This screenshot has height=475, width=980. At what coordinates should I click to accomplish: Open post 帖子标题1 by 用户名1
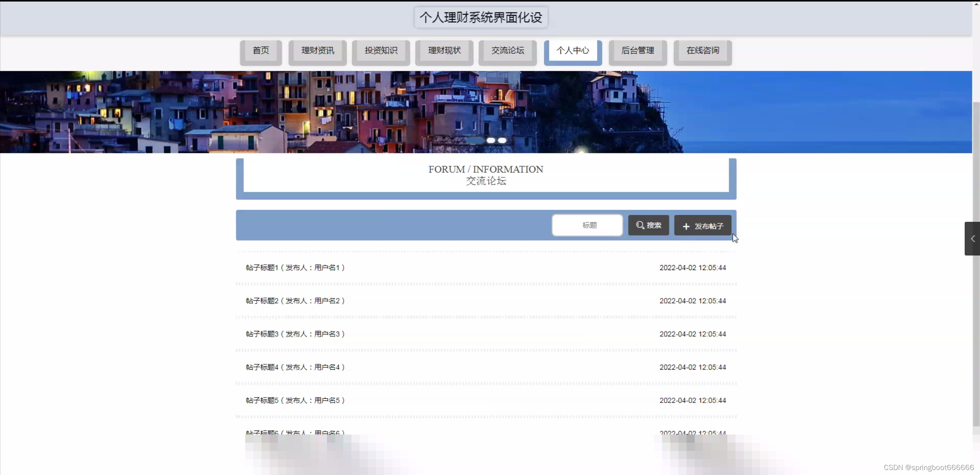[295, 268]
